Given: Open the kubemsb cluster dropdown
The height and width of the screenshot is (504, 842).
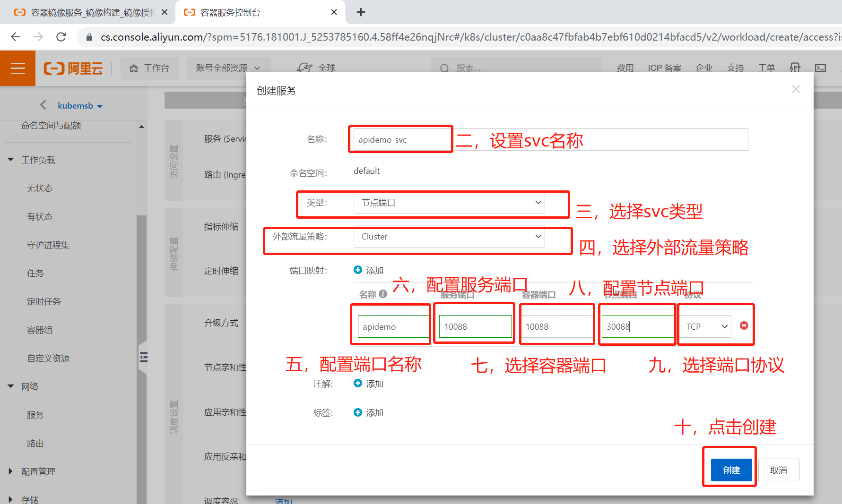Looking at the screenshot, I should 80,106.
